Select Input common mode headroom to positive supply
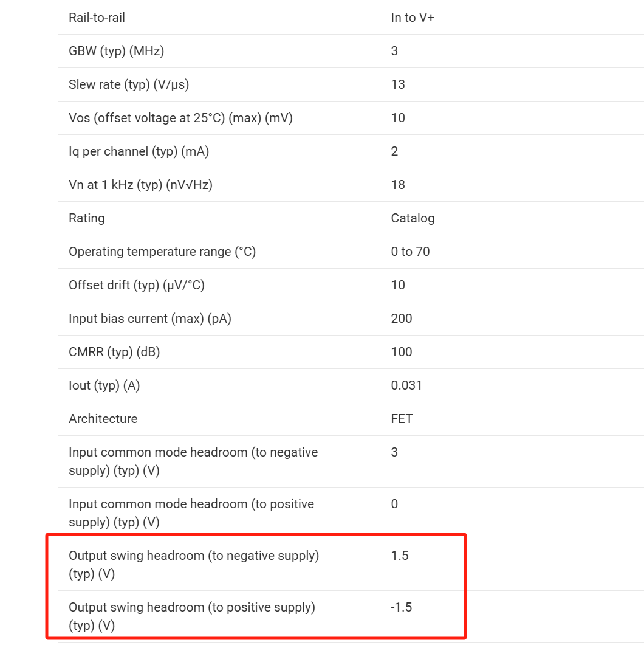Screen dimensions: 644x648 click(x=191, y=513)
